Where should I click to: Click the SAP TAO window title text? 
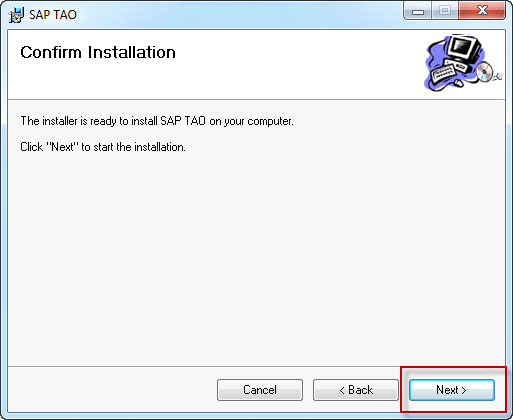53,15
